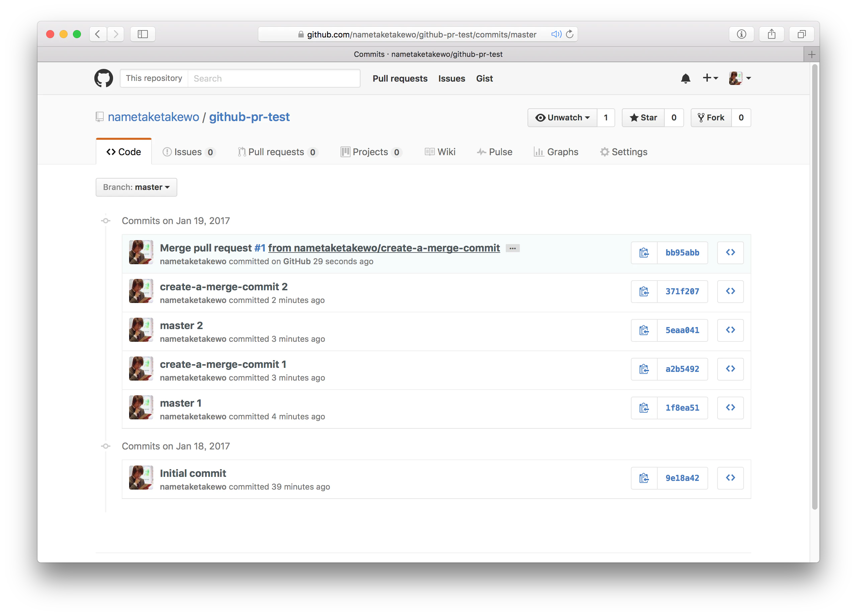Click the avatar beside 'master 1' commit
Viewport: 857px width, 616px height.
[x=141, y=408]
